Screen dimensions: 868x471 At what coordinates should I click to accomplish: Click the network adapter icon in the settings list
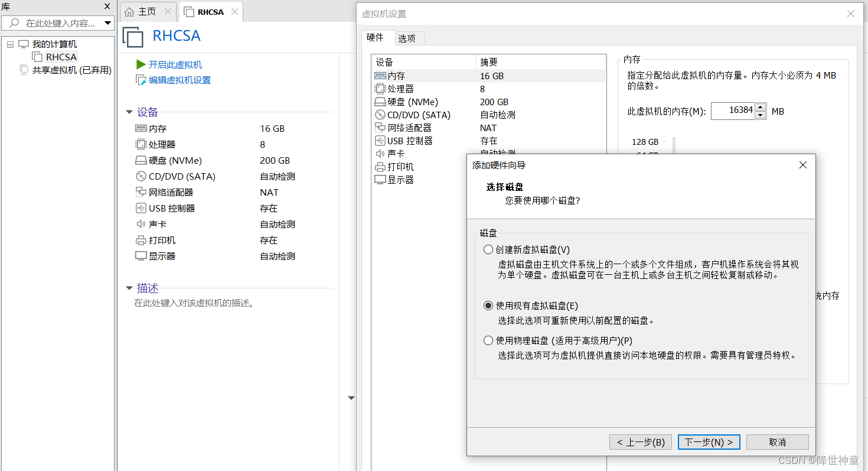click(380, 128)
